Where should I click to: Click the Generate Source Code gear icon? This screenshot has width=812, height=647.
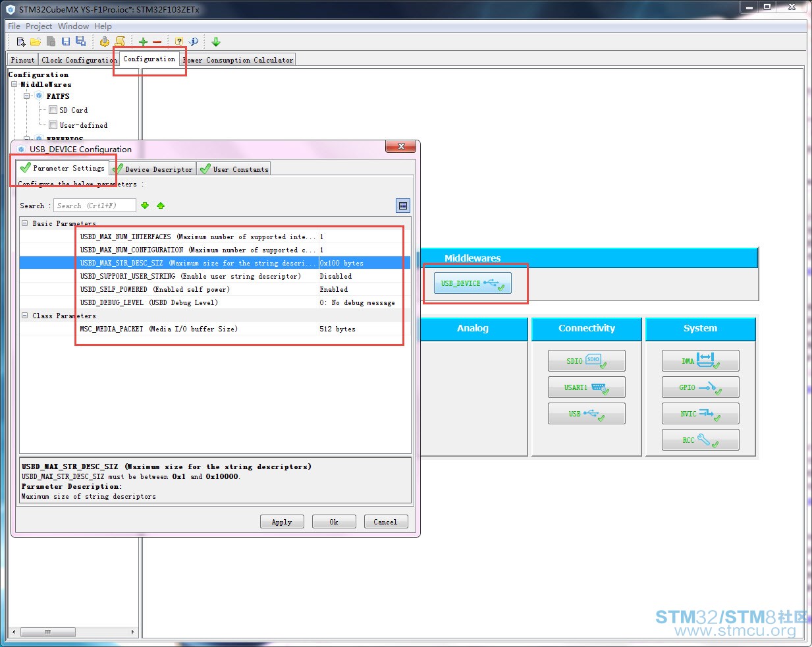(x=105, y=42)
